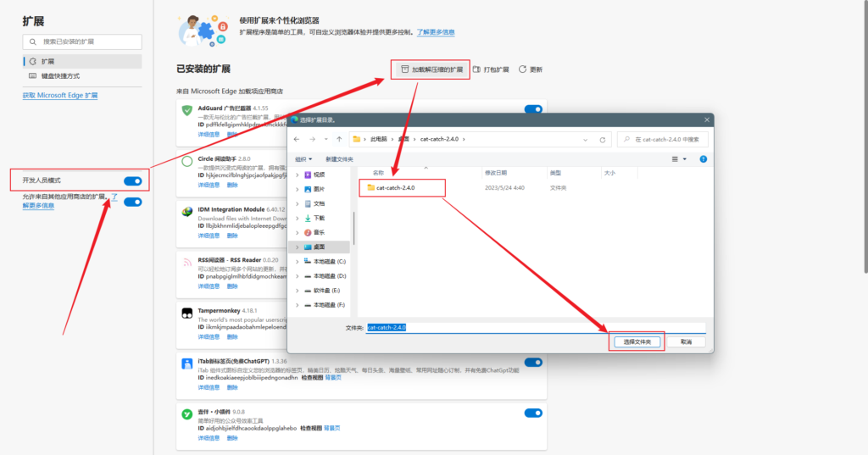Click the pack extension (打包扩展) icon
Image resolution: width=868 pixels, height=455 pixels.
coord(476,69)
